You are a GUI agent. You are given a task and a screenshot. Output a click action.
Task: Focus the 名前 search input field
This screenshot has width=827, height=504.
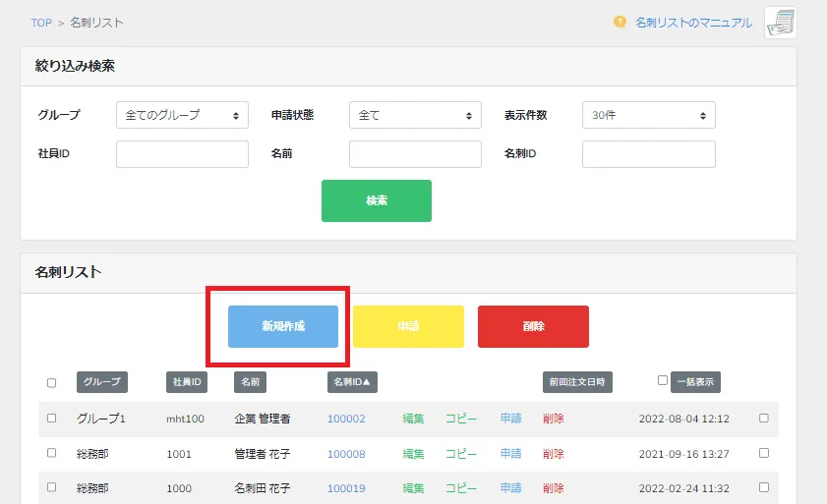tap(415, 154)
